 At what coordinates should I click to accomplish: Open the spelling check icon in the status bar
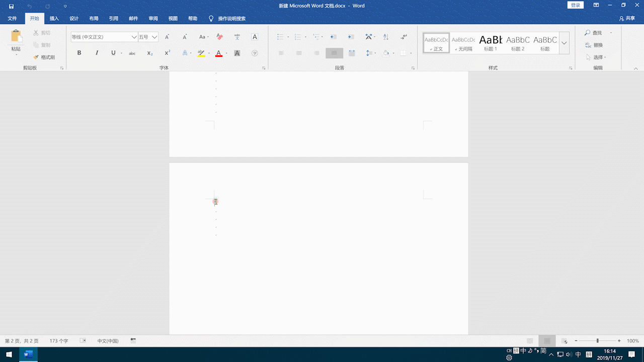click(83, 341)
